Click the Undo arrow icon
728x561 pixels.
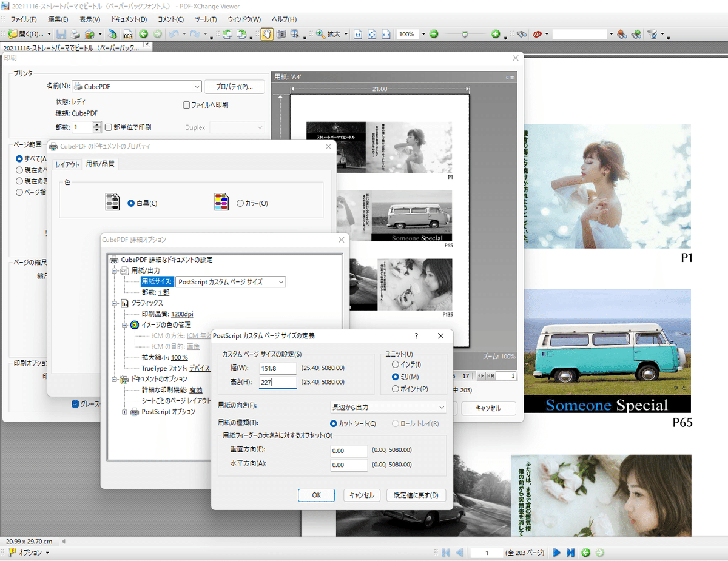174,34
